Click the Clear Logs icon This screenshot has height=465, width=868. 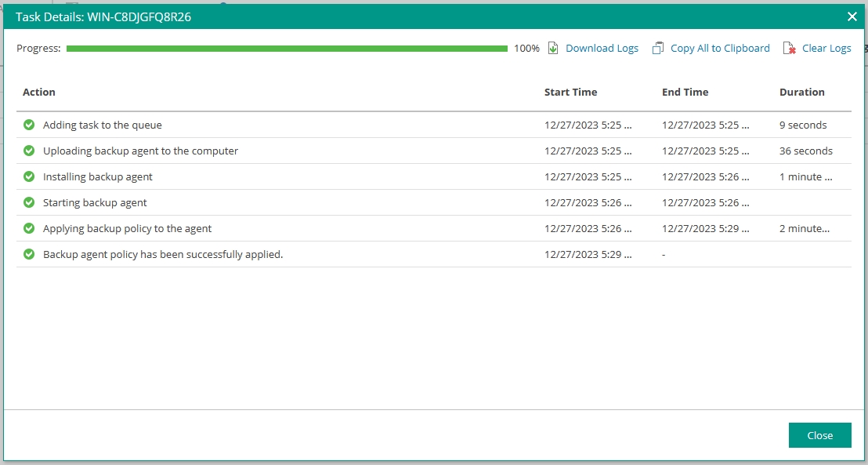789,49
